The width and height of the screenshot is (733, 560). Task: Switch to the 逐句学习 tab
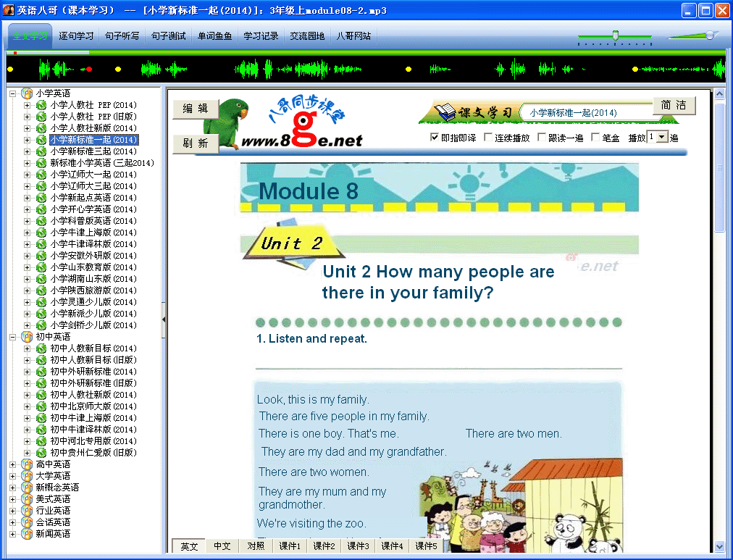pos(76,36)
